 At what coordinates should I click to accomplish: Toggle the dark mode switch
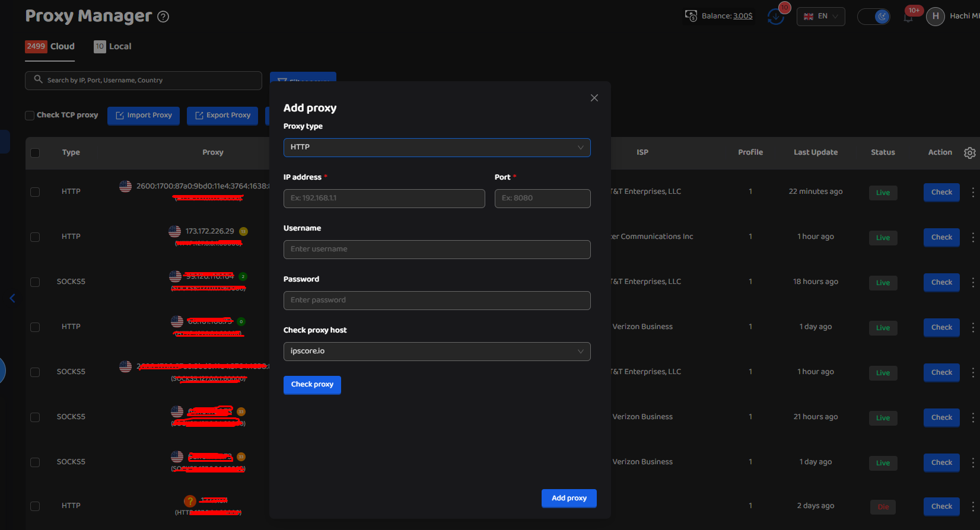(874, 17)
